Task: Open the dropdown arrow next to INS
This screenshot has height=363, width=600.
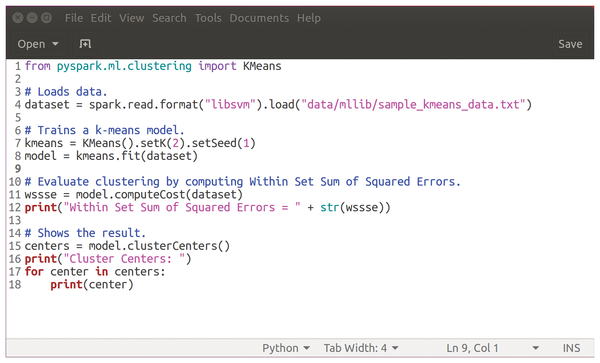Action: [536, 348]
